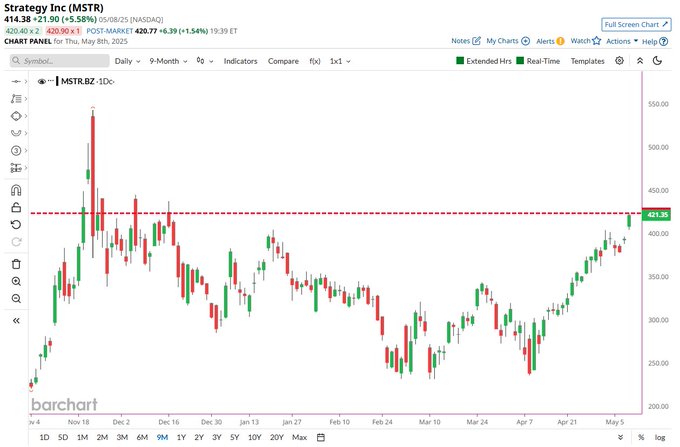Delete drawings with the trash icon
Viewport: 680px width, 447px height.
[x=16, y=264]
